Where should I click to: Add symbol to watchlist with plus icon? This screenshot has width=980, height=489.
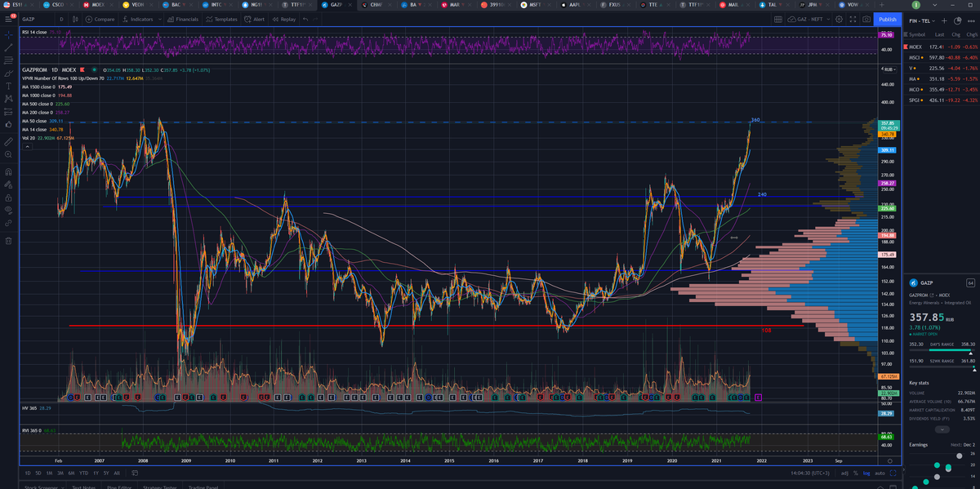click(x=944, y=20)
